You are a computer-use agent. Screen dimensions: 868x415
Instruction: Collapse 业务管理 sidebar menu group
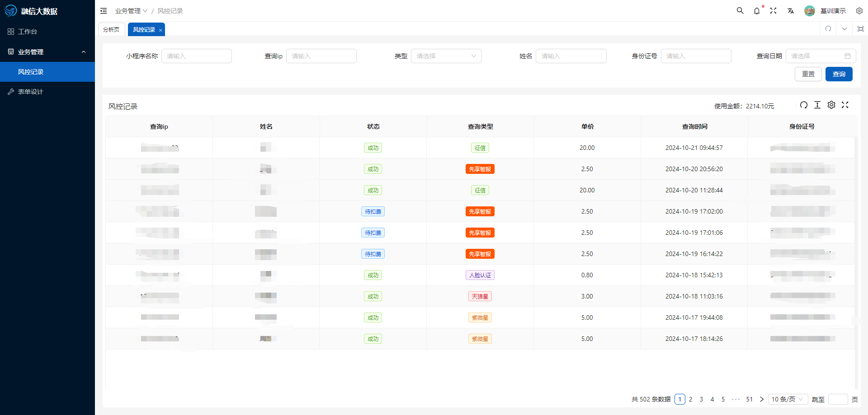click(x=47, y=52)
